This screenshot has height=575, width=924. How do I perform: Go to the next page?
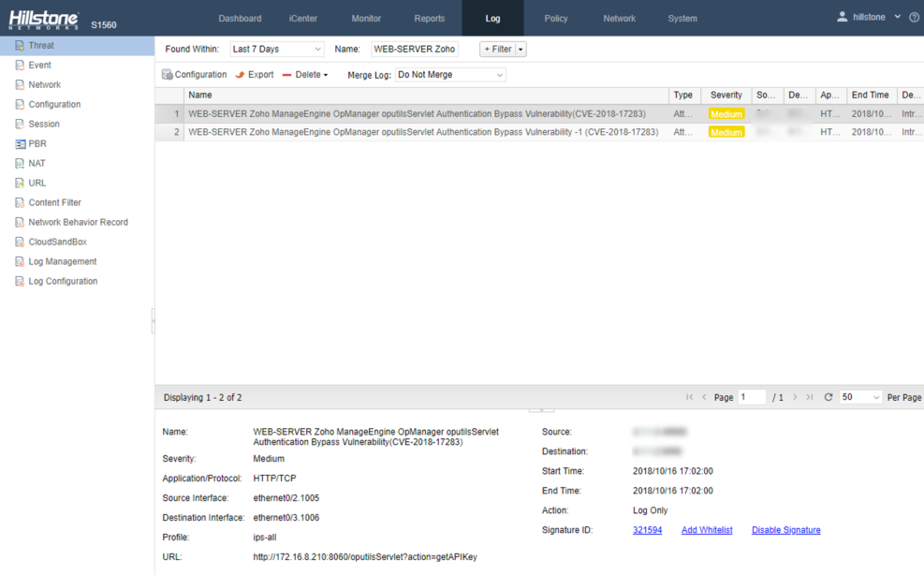pos(795,397)
